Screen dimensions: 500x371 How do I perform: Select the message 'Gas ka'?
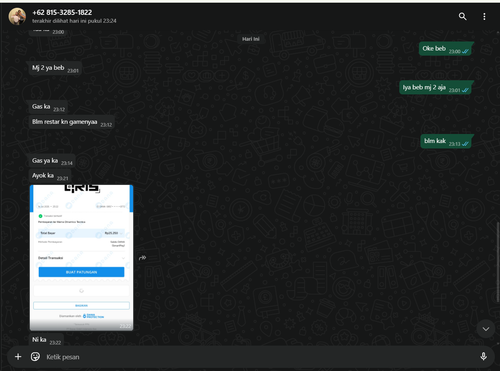tap(48, 107)
